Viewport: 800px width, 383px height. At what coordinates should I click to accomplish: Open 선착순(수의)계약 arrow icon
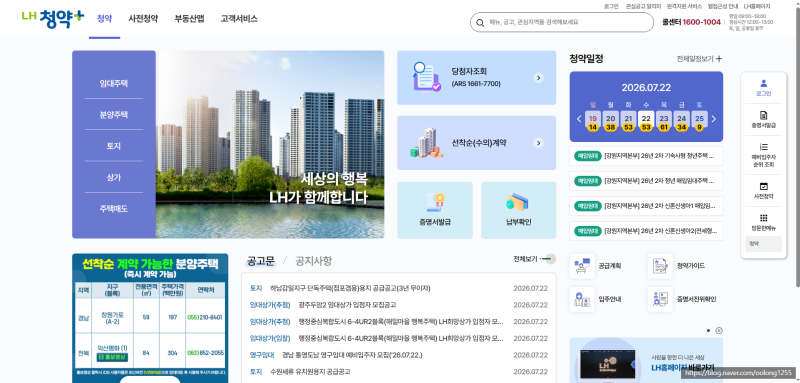tap(538, 143)
